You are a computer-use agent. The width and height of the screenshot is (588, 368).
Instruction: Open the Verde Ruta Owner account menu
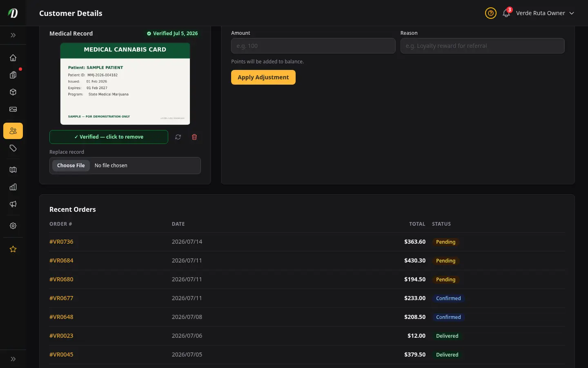[545, 13]
